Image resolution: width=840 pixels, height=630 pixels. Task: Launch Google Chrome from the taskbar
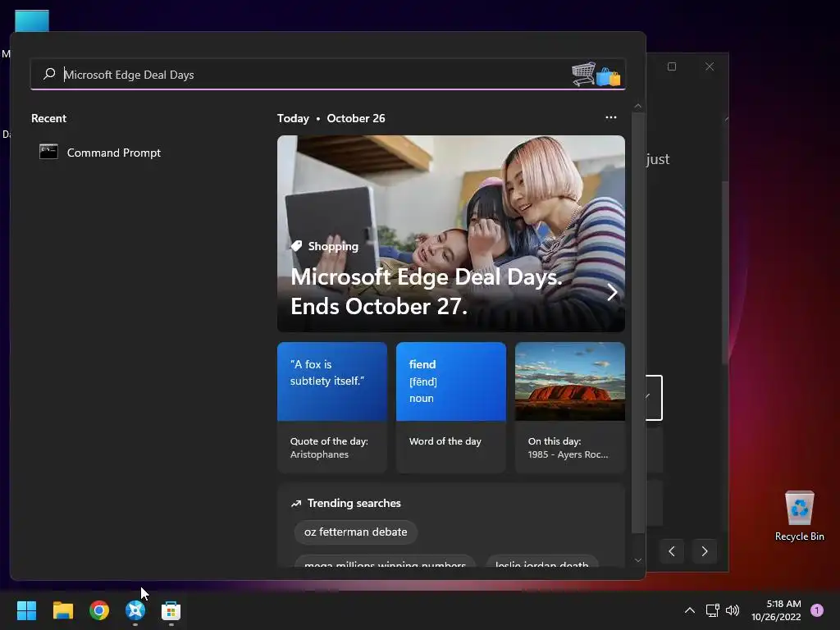(x=99, y=610)
